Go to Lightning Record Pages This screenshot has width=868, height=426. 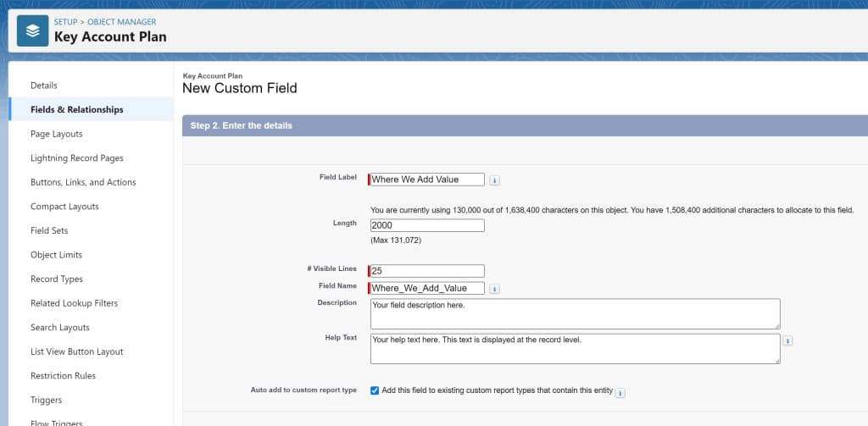click(x=76, y=158)
